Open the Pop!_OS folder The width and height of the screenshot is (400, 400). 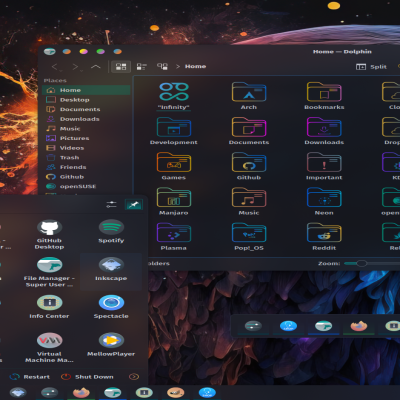[249, 237]
